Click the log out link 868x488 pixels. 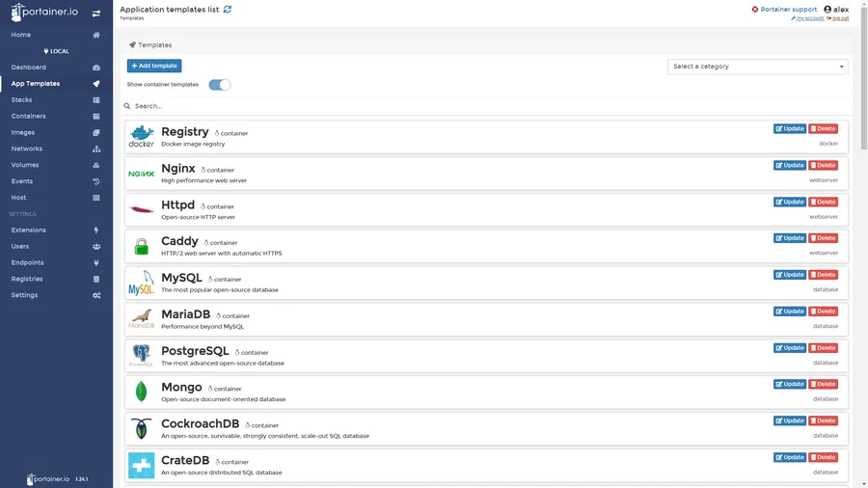(x=838, y=18)
